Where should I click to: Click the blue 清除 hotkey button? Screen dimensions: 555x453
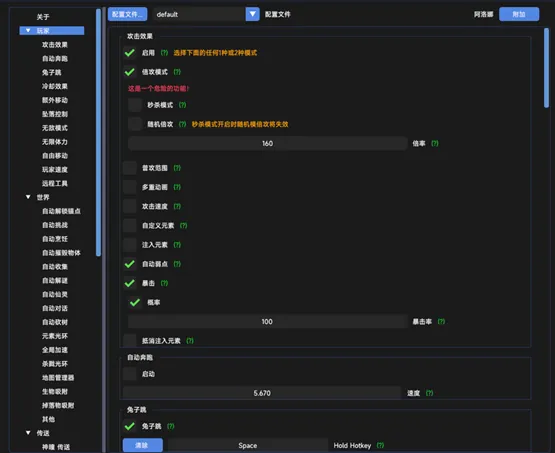tap(143, 445)
